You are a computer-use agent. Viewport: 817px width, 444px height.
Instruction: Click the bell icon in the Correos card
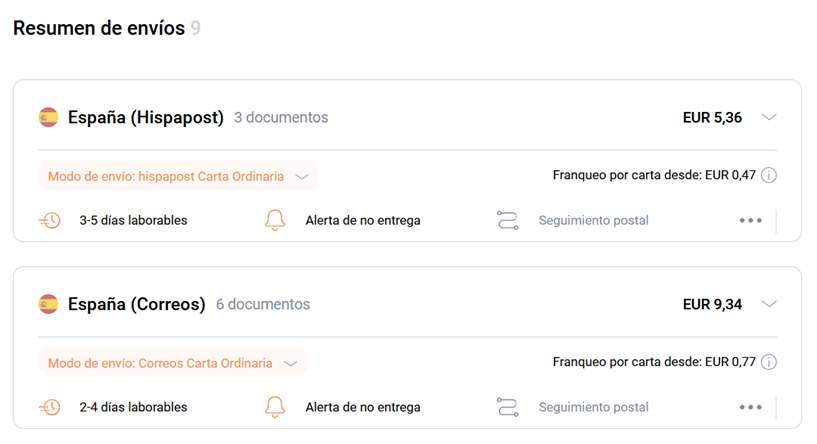[275, 407]
